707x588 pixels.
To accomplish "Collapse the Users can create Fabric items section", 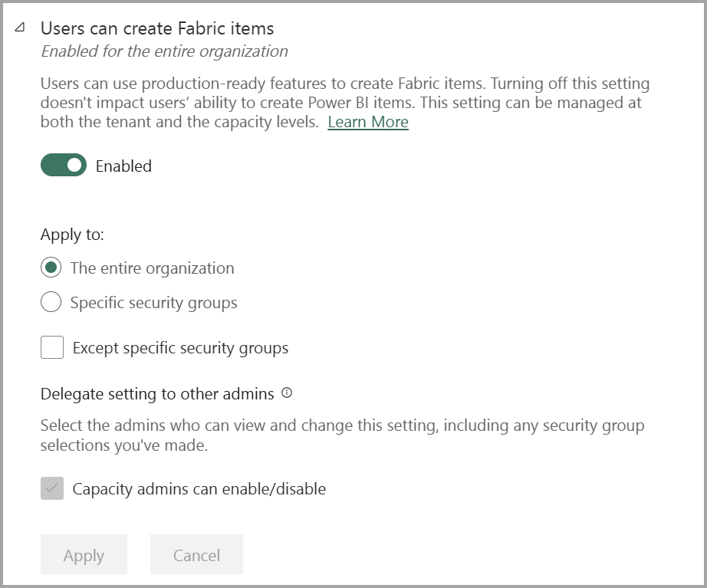I will (x=20, y=28).
